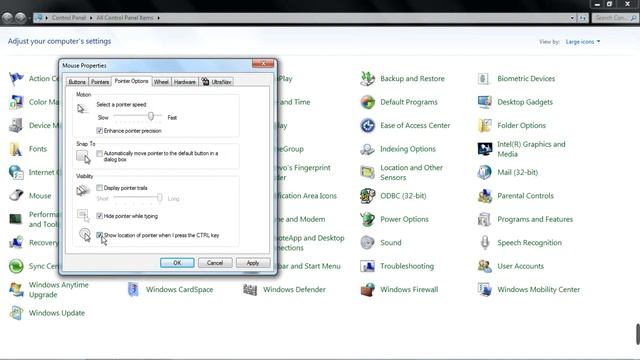Select the Pointer Options tab
The image size is (640, 360).
pyautogui.click(x=131, y=81)
